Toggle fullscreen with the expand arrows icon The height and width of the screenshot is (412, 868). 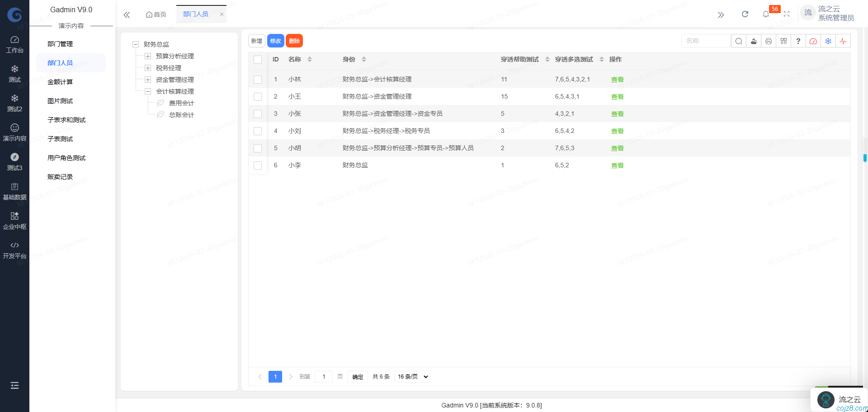pos(787,14)
